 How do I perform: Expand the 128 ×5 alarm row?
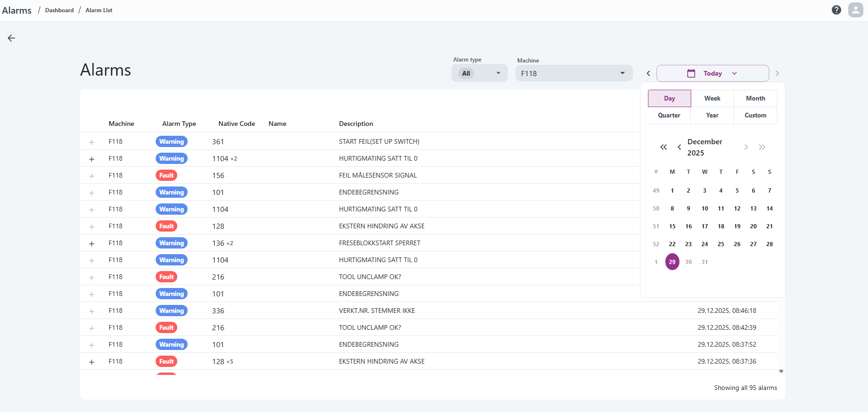[x=92, y=362]
